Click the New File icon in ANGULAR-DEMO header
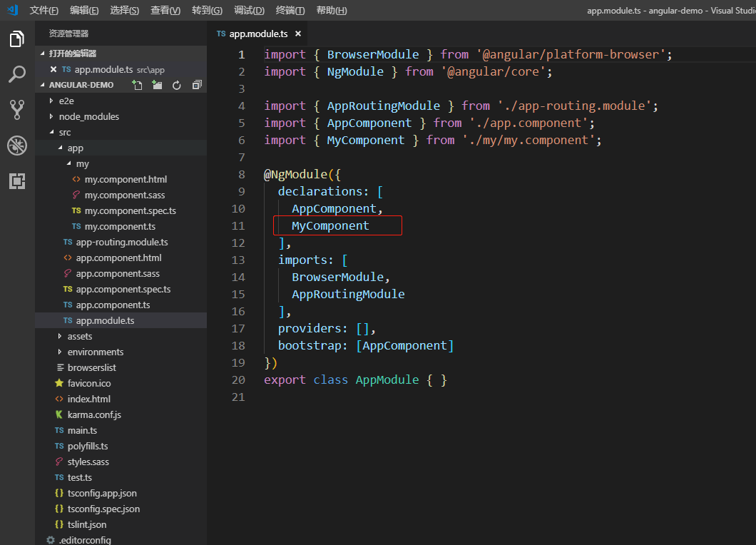 (x=138, y=85)
